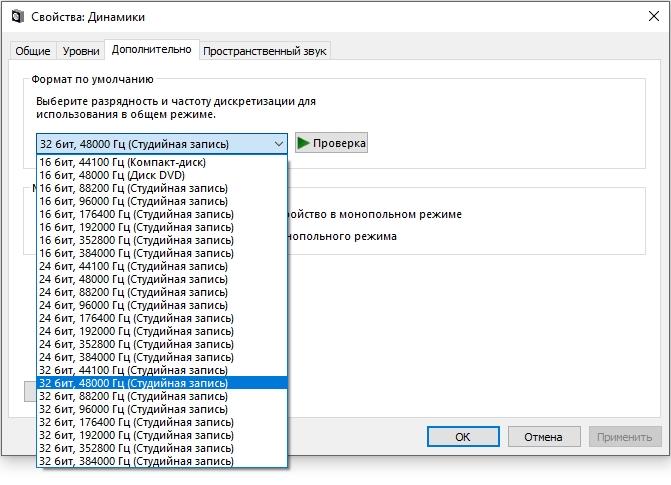Pick 32 бит, 384000 Гц format
This screenshot has height=485, width=671.
[162, 461]
